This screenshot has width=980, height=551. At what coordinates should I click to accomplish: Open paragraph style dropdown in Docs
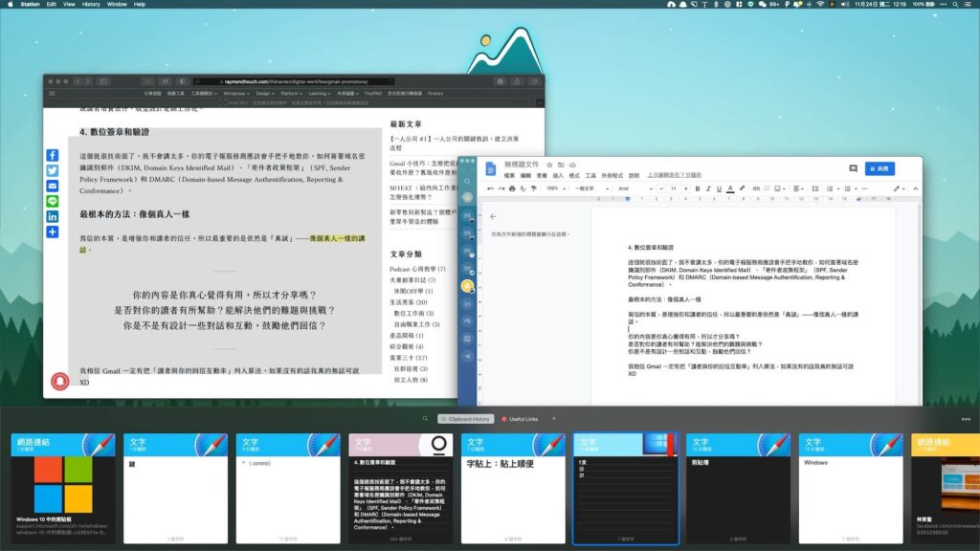tap(591, 188)
